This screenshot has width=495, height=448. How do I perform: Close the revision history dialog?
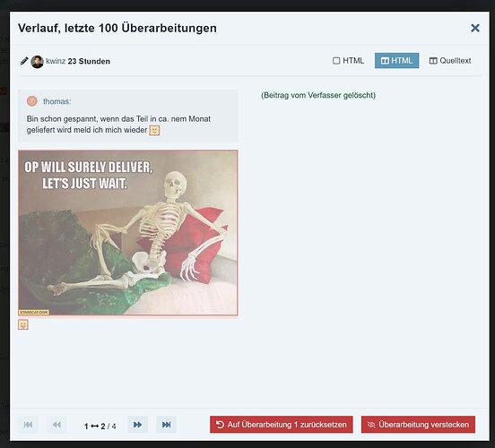474,28
